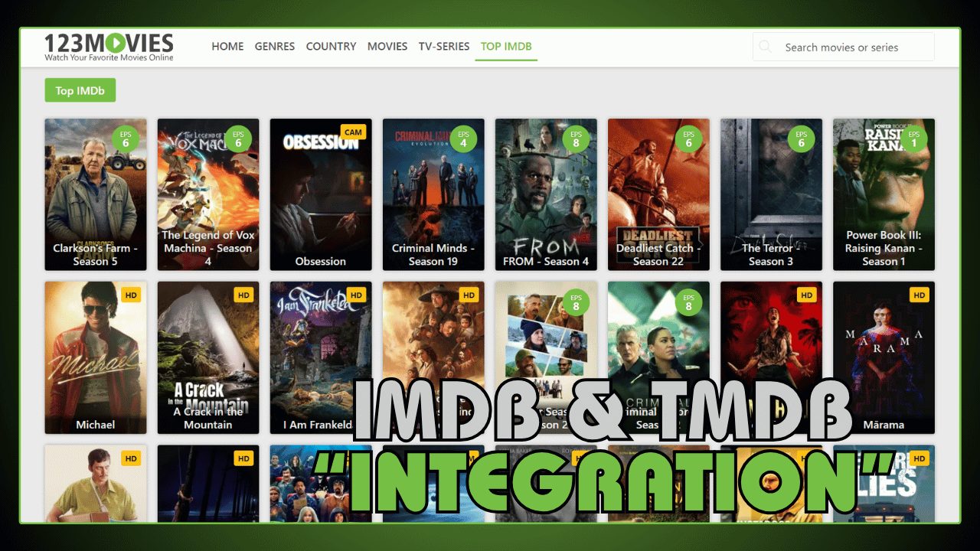Focus the Search movies or series field
980x551 pixels.
pos(844,47)
